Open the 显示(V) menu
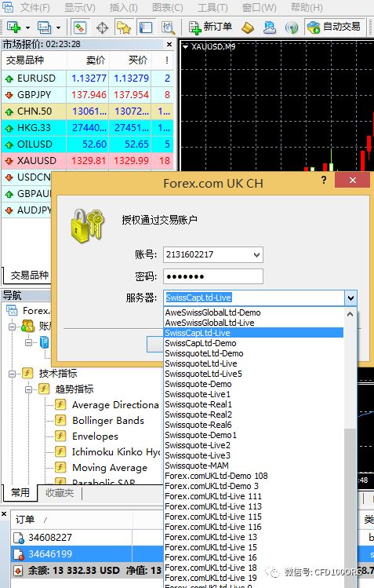This screenshot has height=588, width=374. point(80,7)
